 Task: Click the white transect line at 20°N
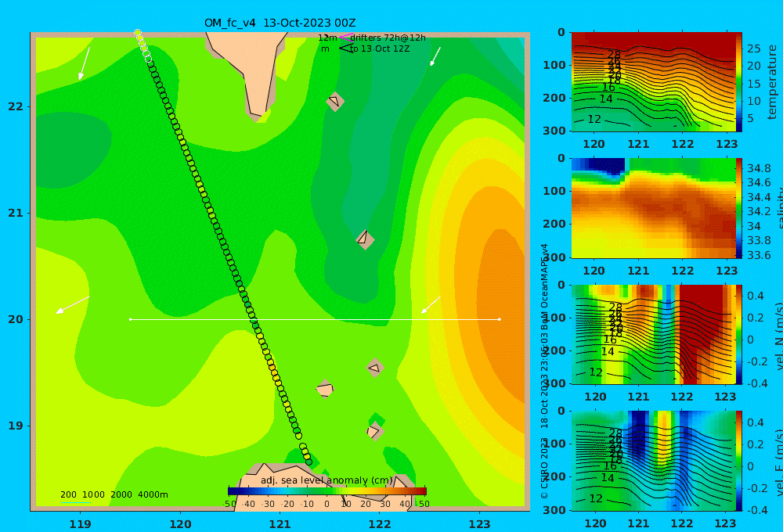tap(315, 319)
